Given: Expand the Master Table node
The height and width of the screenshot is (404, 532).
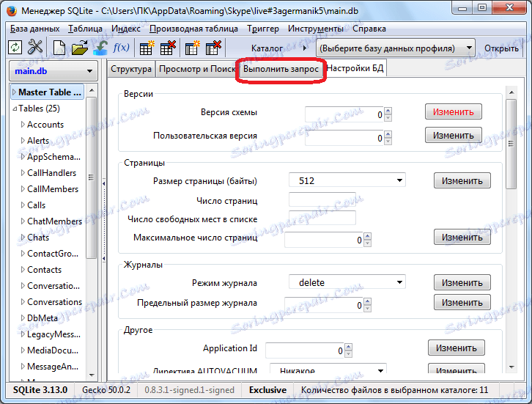Looking at the screenshot, I should pos(14,92).
